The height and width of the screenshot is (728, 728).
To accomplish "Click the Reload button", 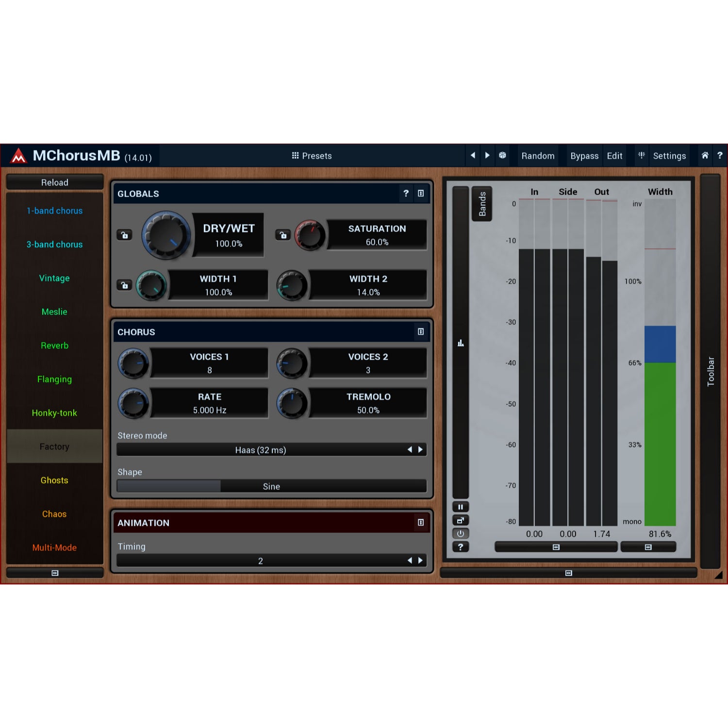I will 55,182.
